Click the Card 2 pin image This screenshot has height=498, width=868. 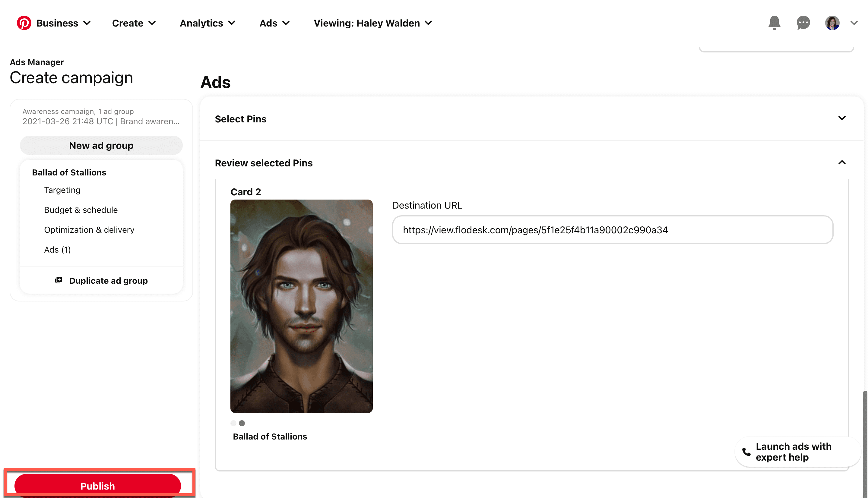click(x=301, y=306)
